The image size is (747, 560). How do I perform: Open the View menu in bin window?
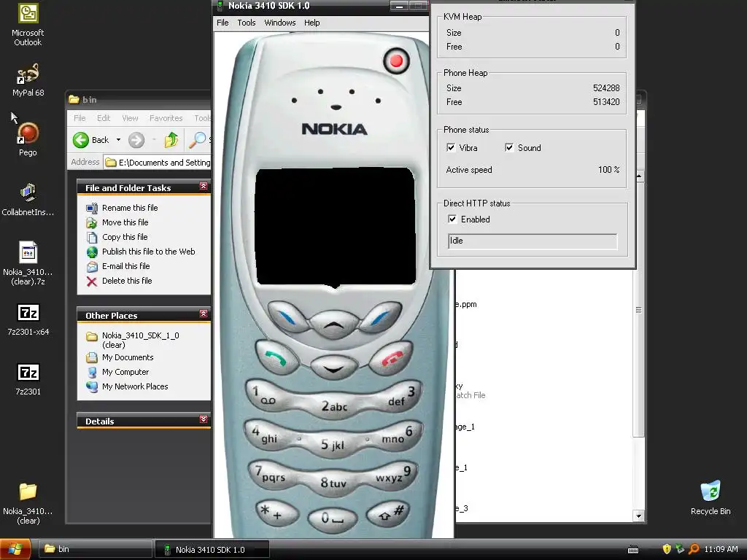pos(130,118)
